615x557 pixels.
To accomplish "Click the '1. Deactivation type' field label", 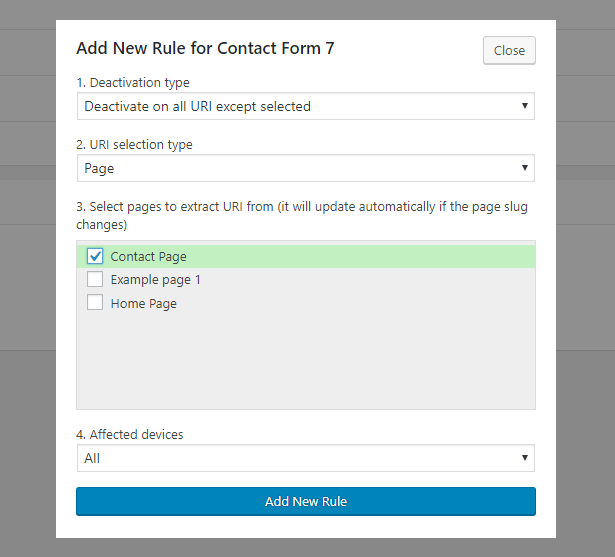I will [133, 83].
